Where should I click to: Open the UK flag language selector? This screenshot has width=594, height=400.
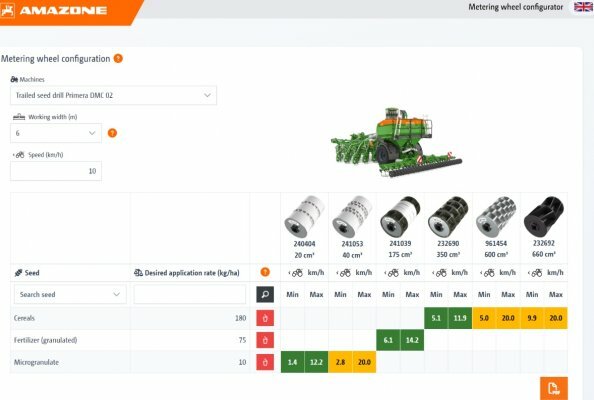[583, 7]
